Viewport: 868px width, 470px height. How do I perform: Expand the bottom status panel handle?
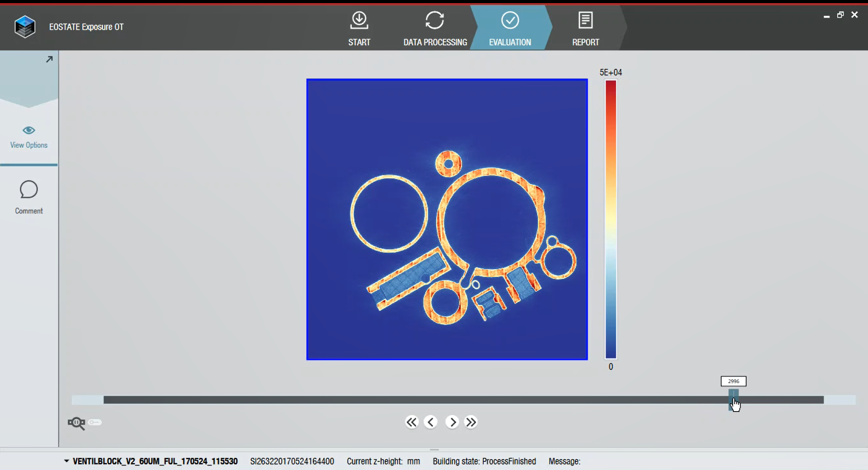click(434, 450)
